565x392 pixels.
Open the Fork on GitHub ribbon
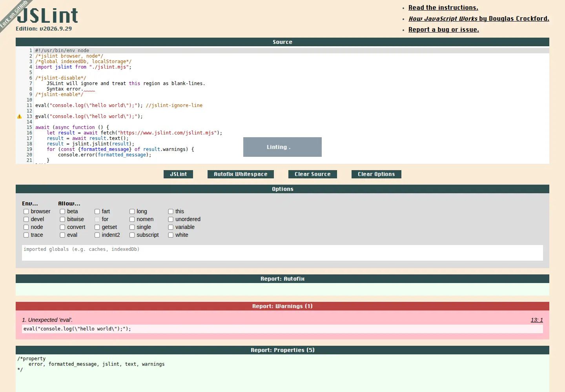pos(14,14)
